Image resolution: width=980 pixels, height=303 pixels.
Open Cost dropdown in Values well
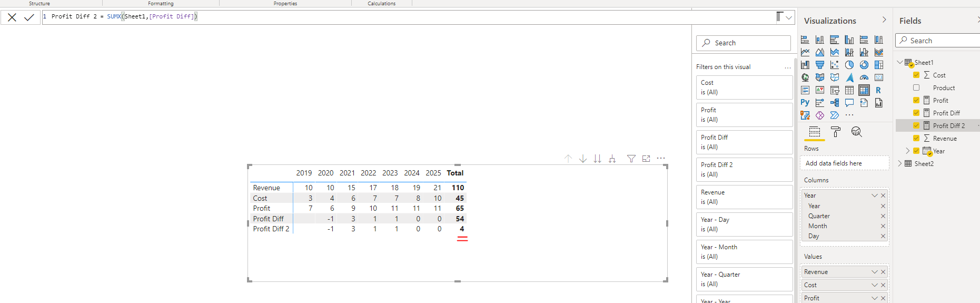[x=875, y=285]
